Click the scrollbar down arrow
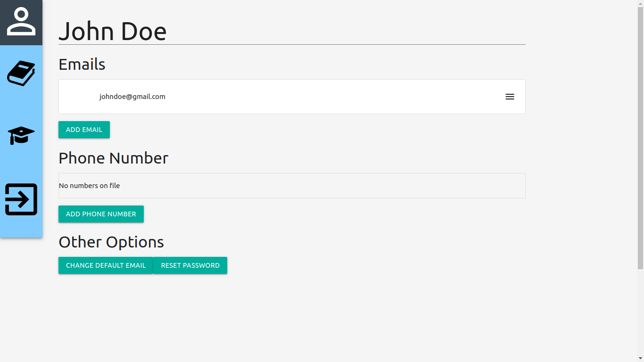 (640, 359)
